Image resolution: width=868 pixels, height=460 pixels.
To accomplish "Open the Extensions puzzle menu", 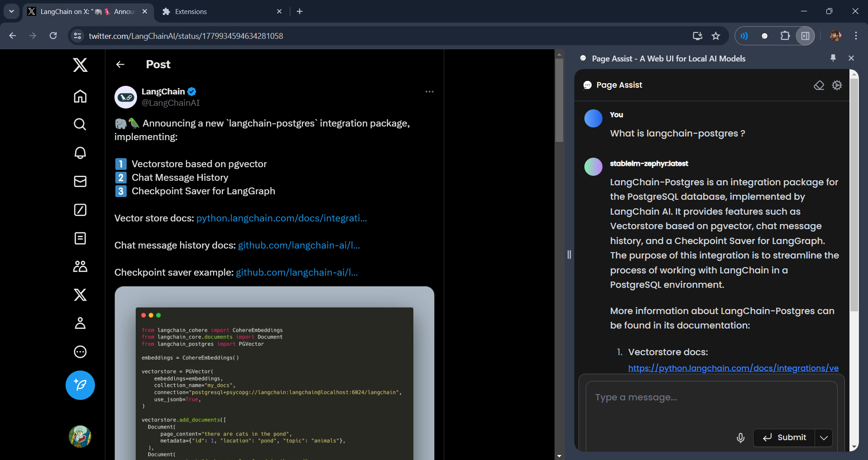I will [x=785, y=36].
